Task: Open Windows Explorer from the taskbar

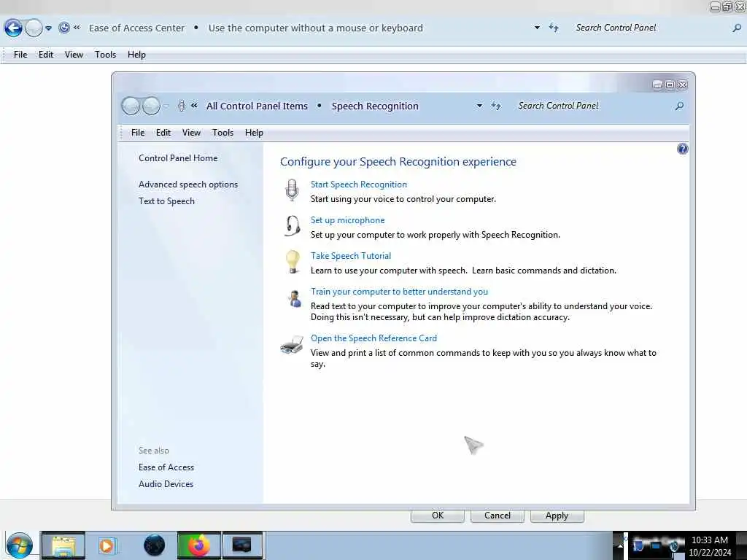Action: (63, 545)
